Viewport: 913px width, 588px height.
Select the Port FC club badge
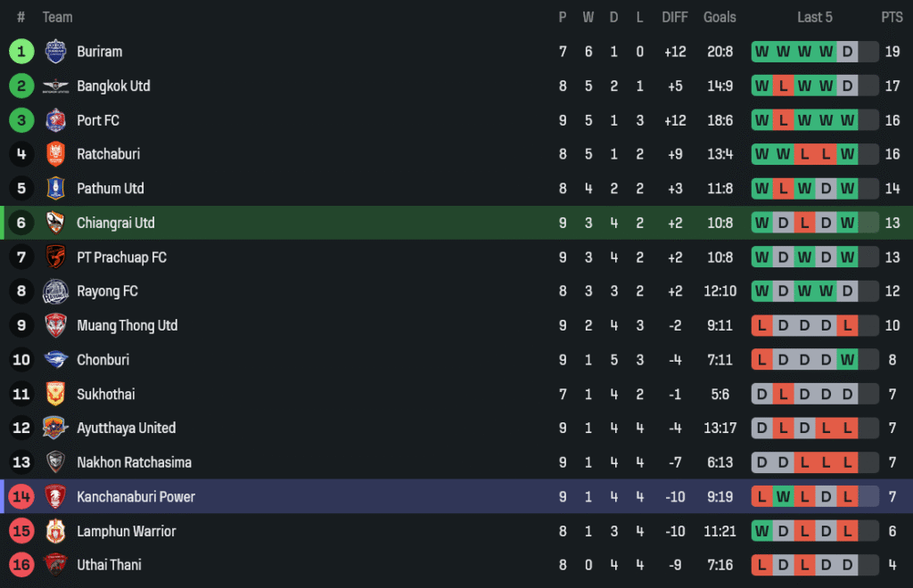coord(55,120)
